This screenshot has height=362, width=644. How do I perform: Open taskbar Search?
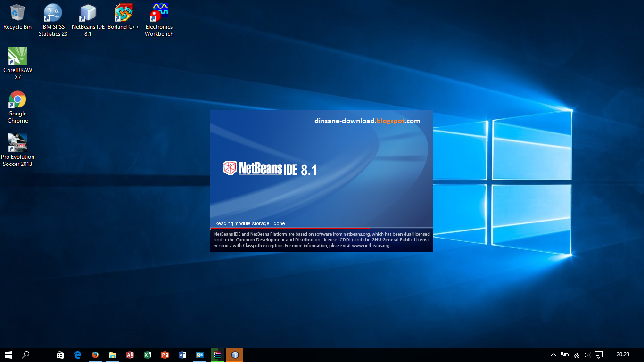25,355
